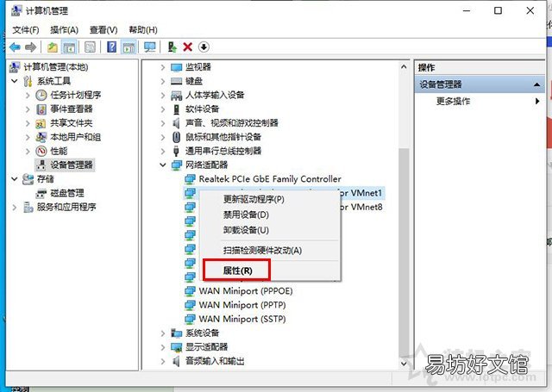Open 更多操作 in the actions pane
552x392 pixels.
click(x=453, y=102)
